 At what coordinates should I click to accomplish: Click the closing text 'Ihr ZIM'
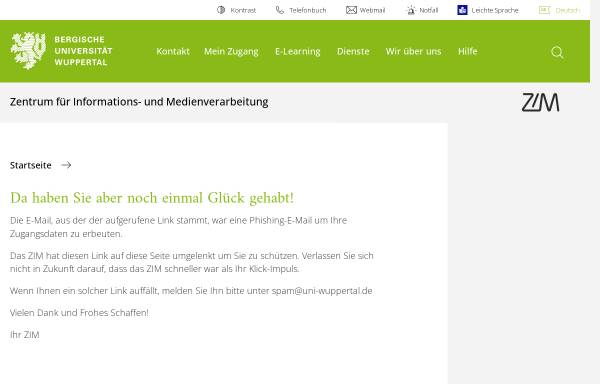click(24, 335)
